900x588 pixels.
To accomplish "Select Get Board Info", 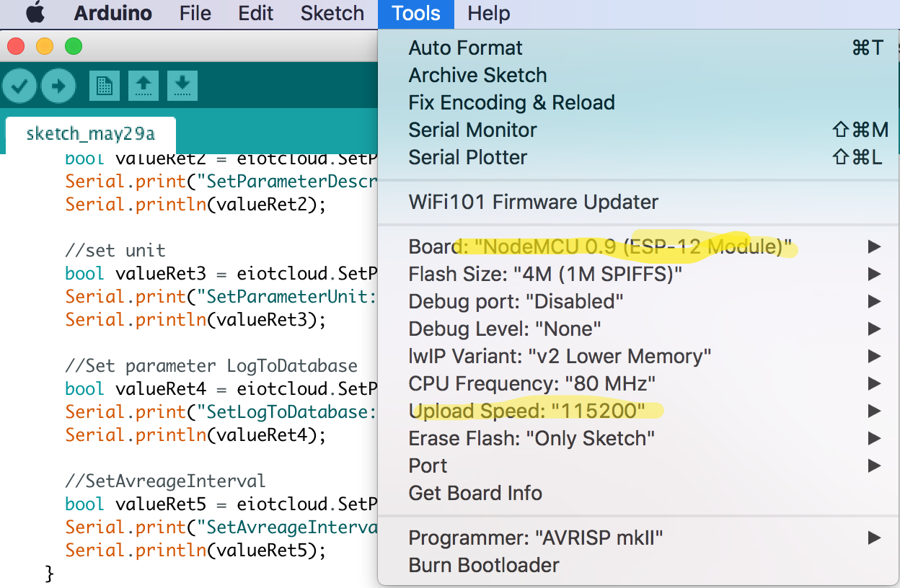I will tap(639, 494).
